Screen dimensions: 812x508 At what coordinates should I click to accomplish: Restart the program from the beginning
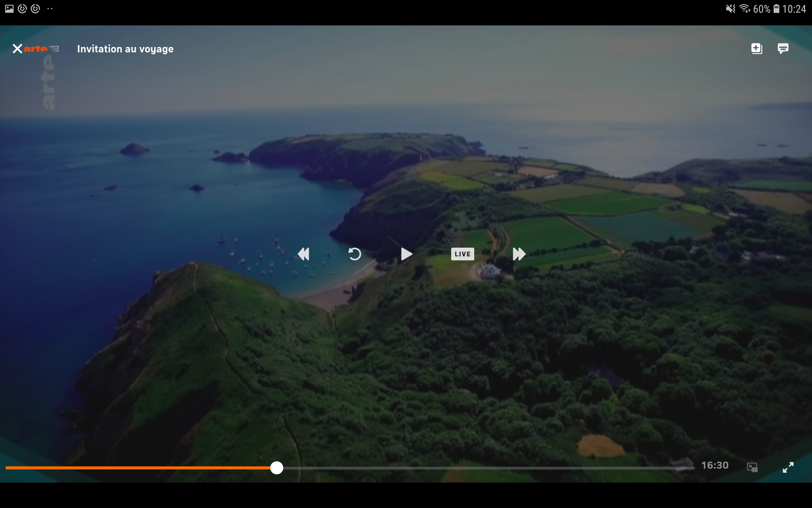(x=355, y=254)
